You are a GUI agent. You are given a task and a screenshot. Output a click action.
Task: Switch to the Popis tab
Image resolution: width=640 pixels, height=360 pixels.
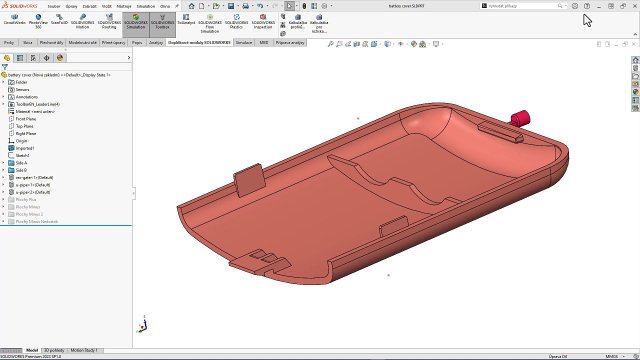pos(137,42)
